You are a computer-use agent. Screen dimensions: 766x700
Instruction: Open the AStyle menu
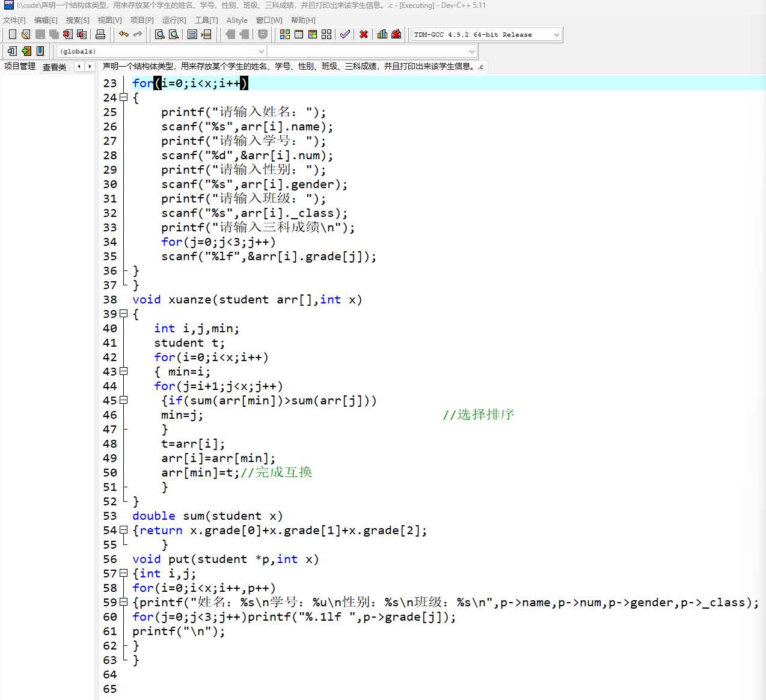tap(237, 20)
